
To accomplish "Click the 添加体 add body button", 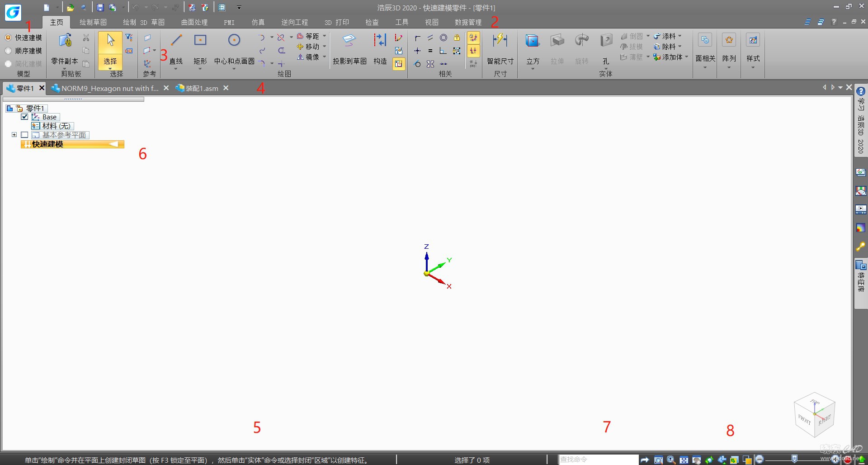I will 668,57.
